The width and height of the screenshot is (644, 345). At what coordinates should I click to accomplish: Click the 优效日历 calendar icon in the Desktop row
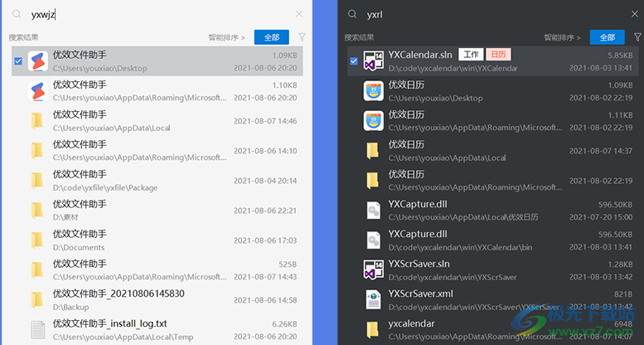point(373,91)
